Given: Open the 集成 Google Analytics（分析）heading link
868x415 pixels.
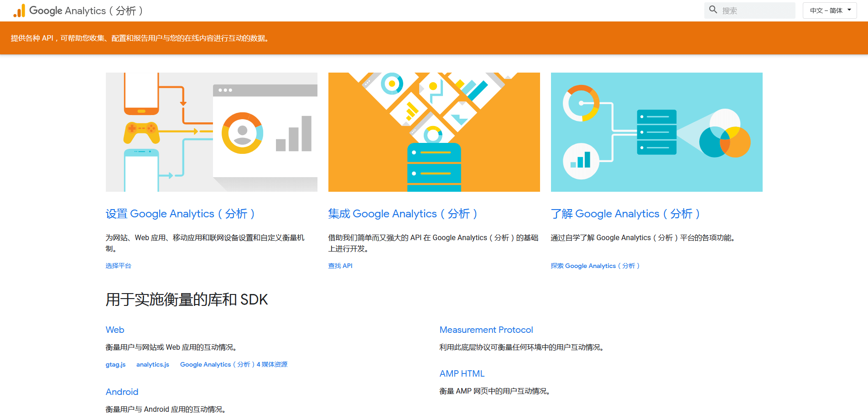Looking at the screenshot, I should point(403,214).
